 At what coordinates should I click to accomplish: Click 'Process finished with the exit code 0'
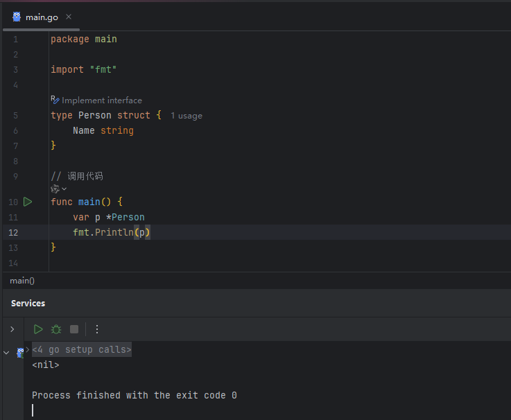[x=135, y=395]
